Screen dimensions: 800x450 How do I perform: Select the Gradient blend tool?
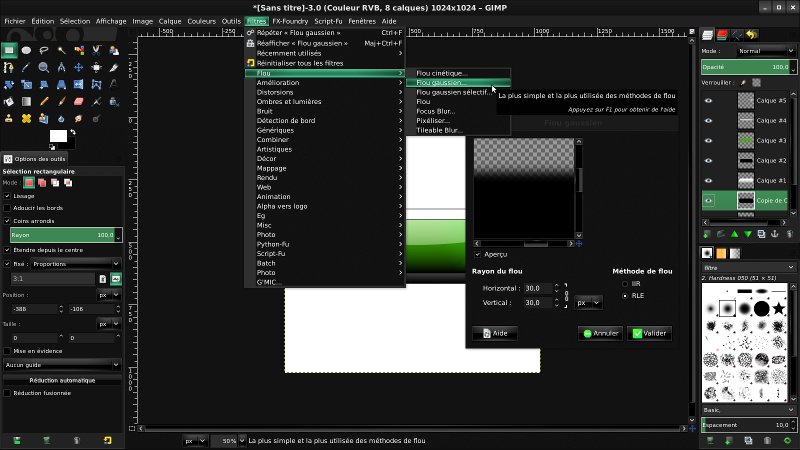click(x=27, y=102)
